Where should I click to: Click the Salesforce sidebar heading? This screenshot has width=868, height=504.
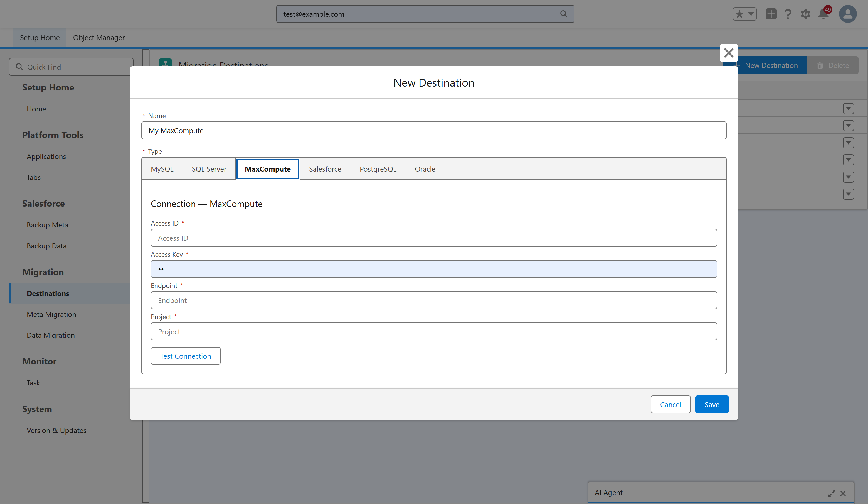tap(43, 203)
